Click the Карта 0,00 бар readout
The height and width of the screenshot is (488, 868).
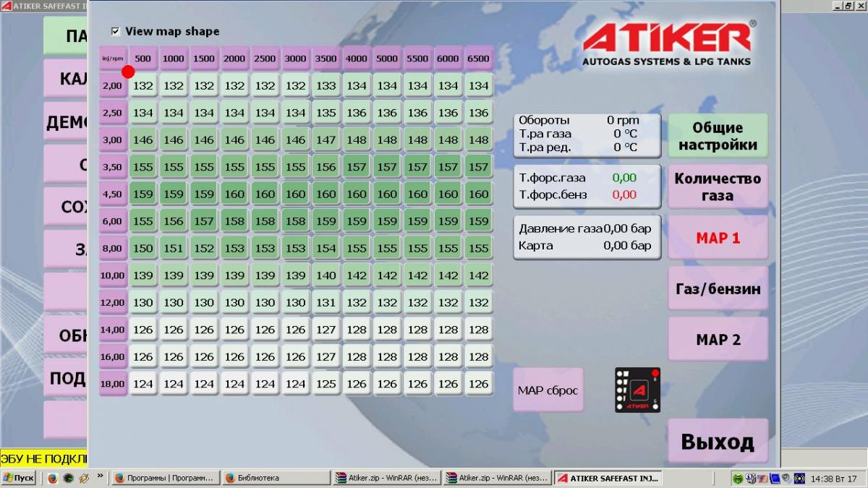coord(585,245)
